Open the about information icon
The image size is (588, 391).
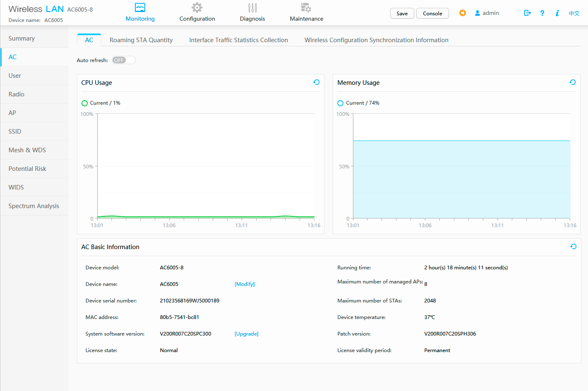pyautogui.click(x=557, y=13)
